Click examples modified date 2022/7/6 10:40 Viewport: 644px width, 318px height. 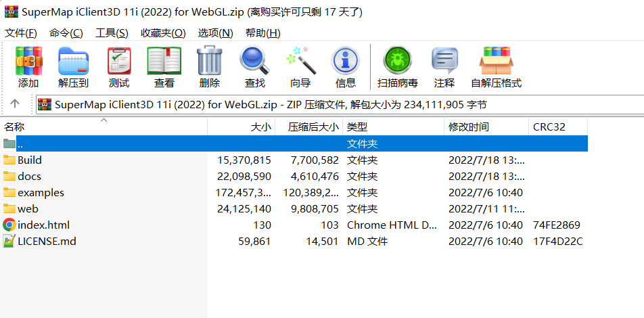486,192
